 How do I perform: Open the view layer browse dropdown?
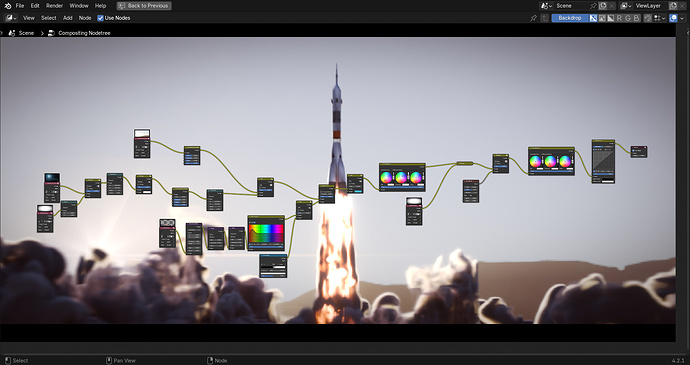pyautogui.click(x=625, y=6)
